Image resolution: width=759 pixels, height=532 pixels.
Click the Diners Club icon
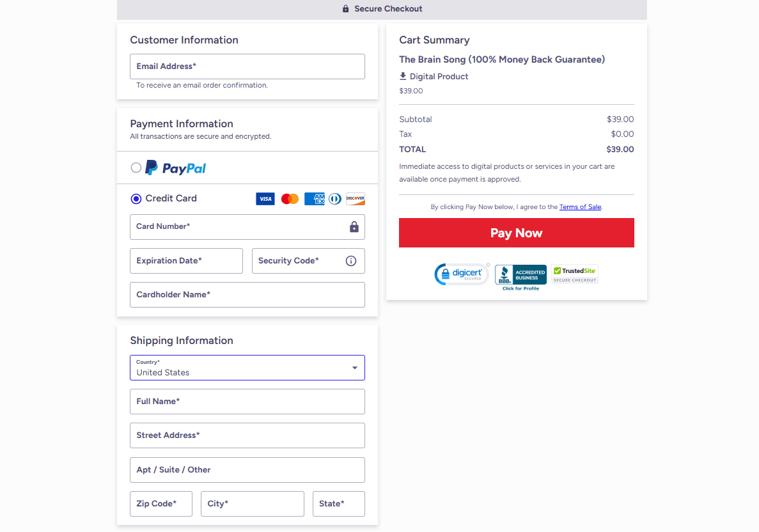tap(334, 198)
